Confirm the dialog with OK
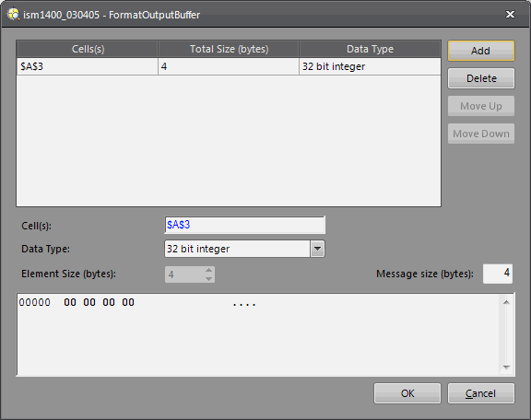 (407, 393)
